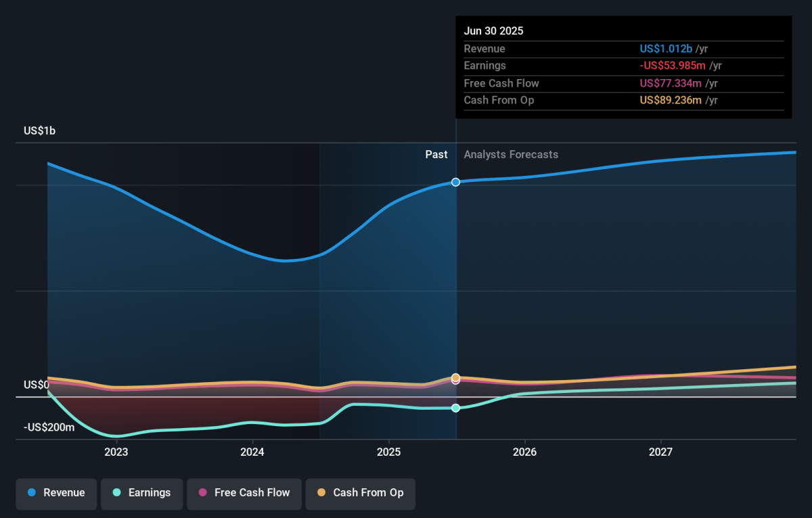The width and height of the screenshot is (812, 518).
Task: Click the 2023 x-axis label
Action: (x=116, y=452)
